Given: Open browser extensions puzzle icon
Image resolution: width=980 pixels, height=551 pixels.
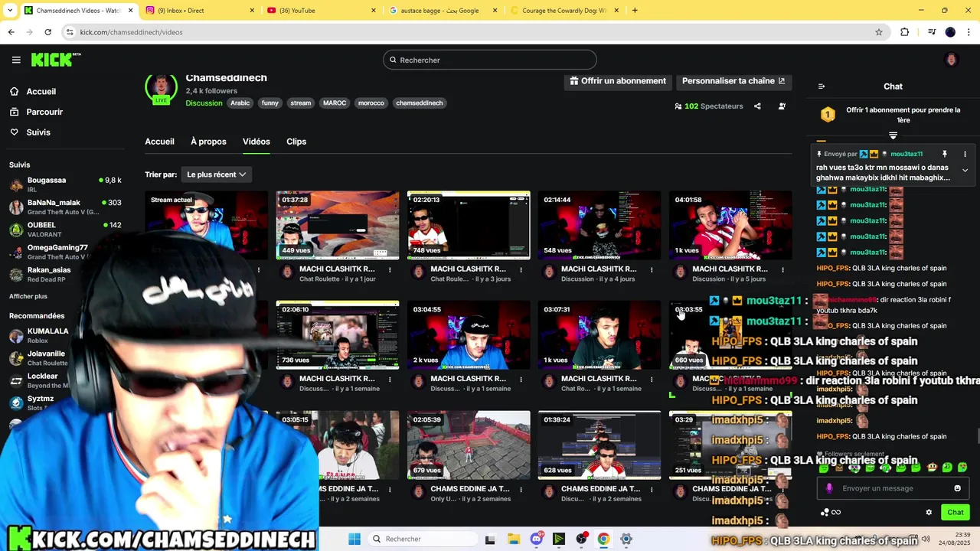Looking at the screenshot, I should (x=905, y=32).
